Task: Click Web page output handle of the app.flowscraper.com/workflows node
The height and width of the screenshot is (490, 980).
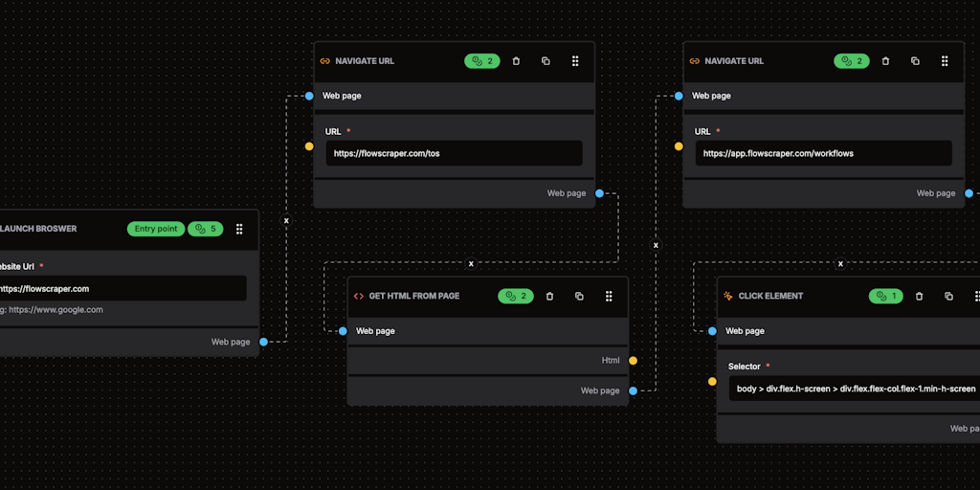Action: (969, 193)
